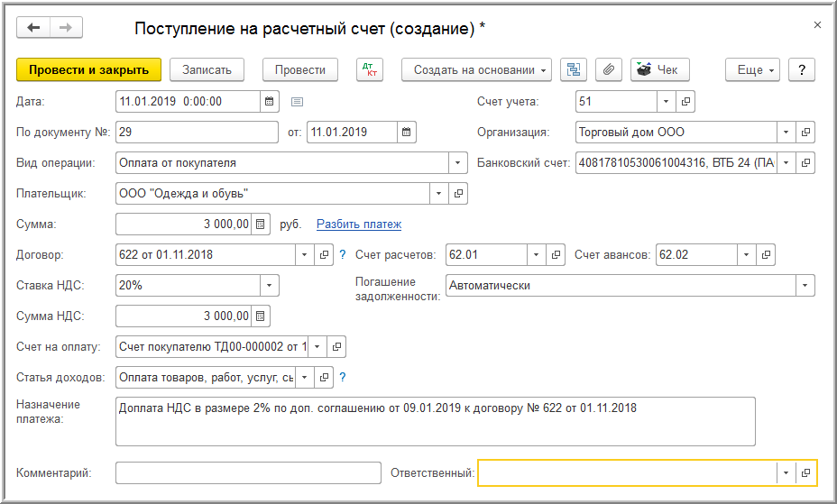Open Создать на основании menu
837x504 pixels.
(481, 69)
